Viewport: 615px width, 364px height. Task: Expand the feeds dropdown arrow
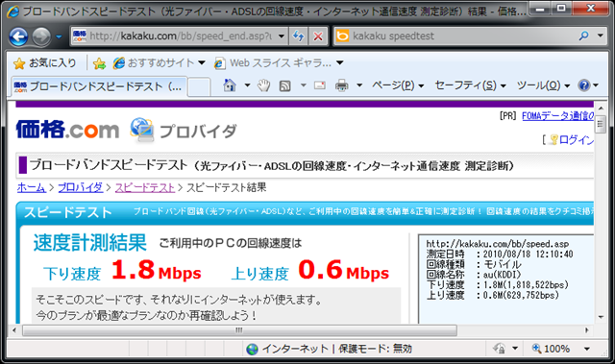(x=304, y=85)
